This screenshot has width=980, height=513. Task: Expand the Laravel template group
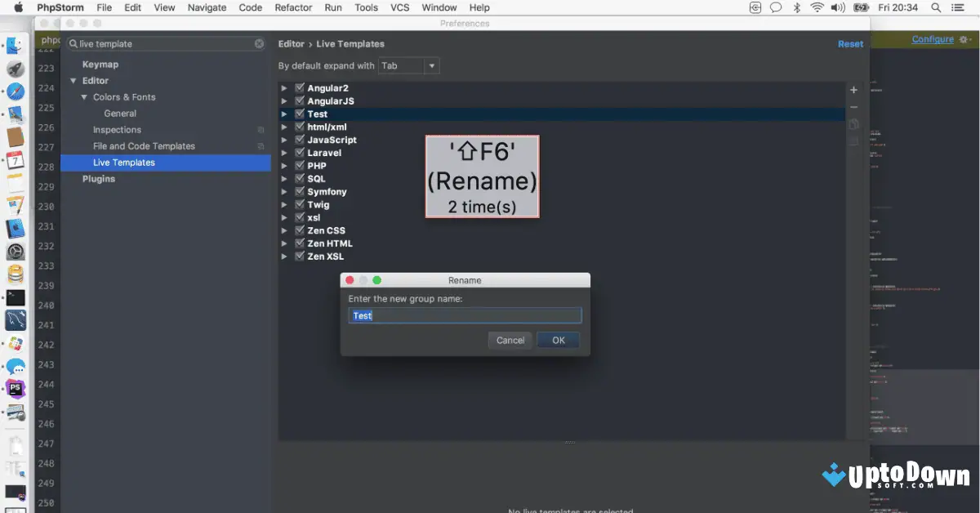pos(284,152)
